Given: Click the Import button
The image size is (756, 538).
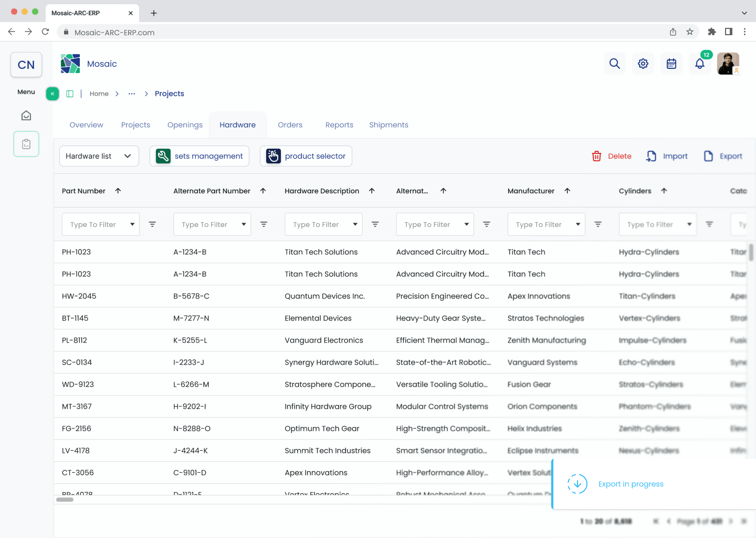Looking at the screenshot, I should [667, 156].
